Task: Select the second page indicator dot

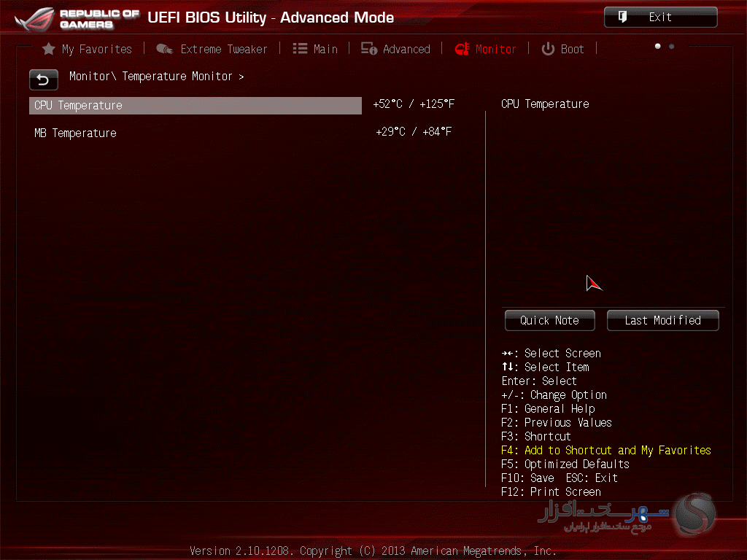Action: point(671,46)
